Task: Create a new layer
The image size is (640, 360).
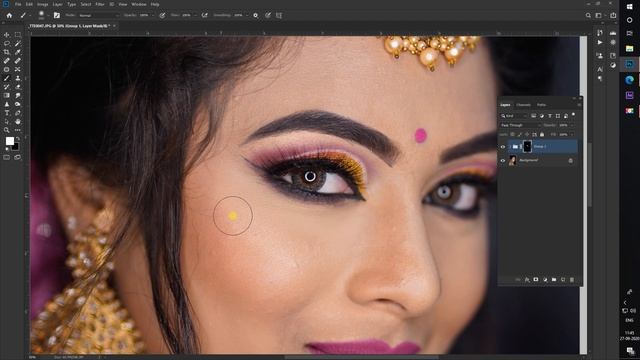Action: tap(563, 280)
